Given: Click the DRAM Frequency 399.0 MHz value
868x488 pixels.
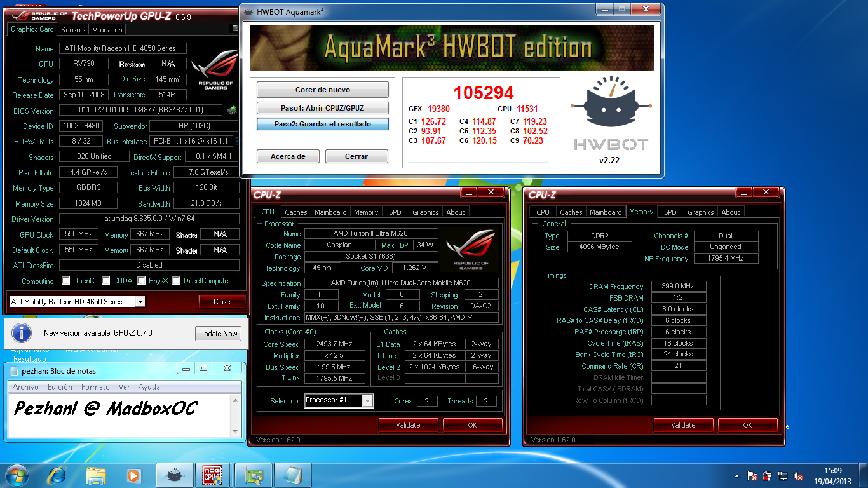Looking at the screenshot, I should coord(679,287).
